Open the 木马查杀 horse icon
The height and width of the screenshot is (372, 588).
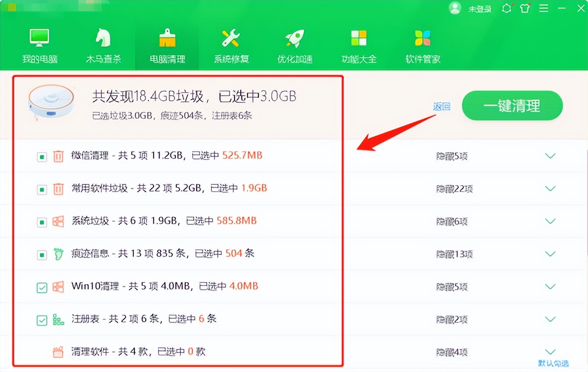click(103, 38)
